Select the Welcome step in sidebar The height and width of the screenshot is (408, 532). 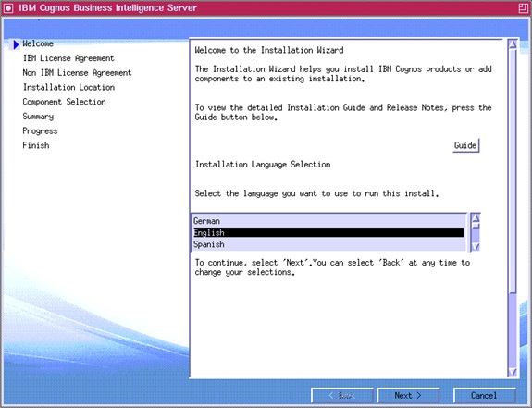38,43
